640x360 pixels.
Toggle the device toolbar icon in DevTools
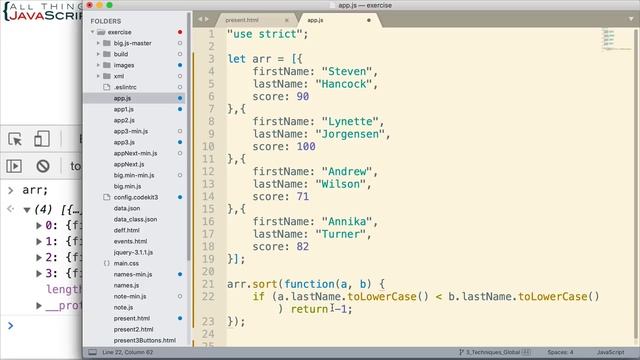click(x=42, y=139)
